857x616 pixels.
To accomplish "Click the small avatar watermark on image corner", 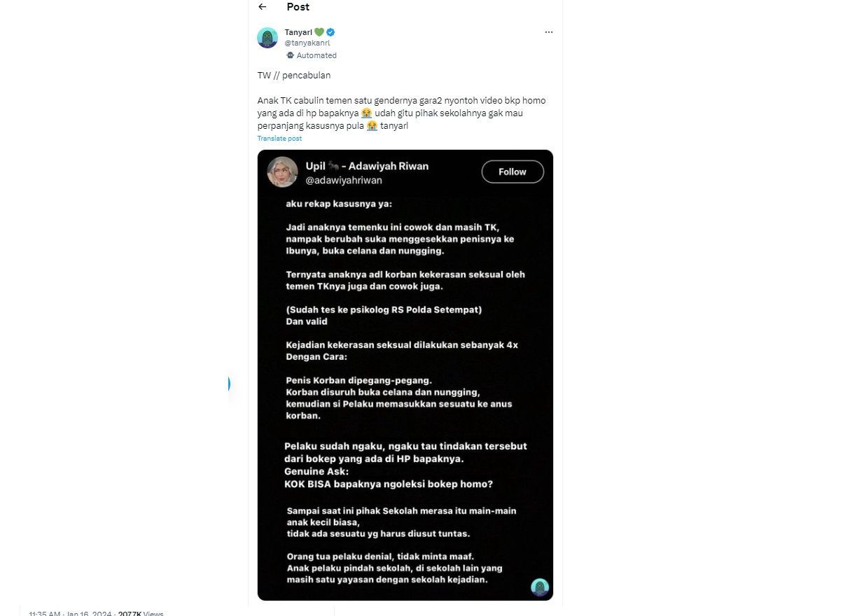I will [539, 587].
